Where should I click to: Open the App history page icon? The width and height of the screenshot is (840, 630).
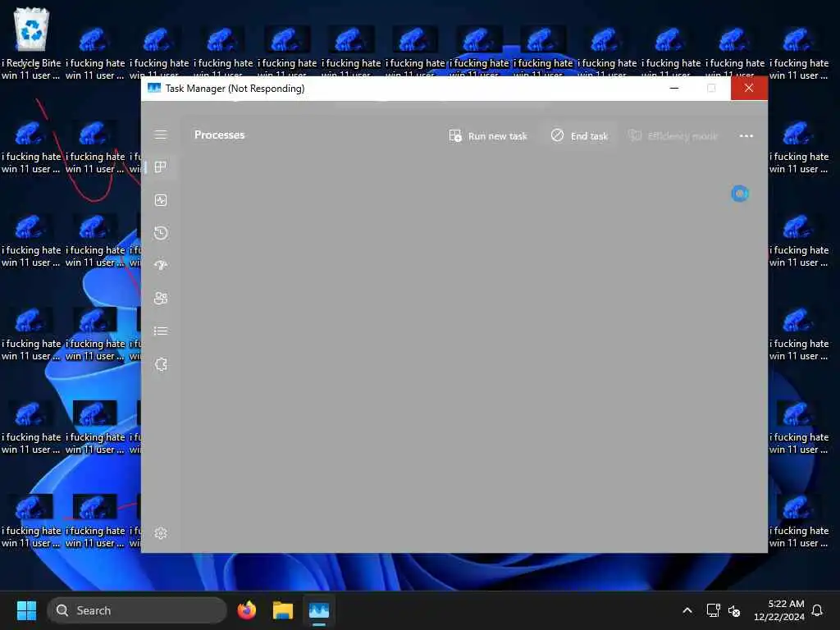click(x=161, y=232)
